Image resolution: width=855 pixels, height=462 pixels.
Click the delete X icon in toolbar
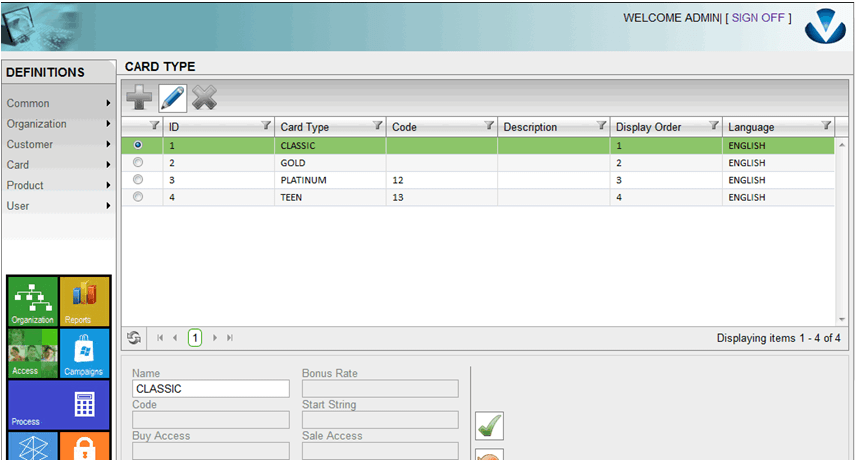(x=205, y=97)
